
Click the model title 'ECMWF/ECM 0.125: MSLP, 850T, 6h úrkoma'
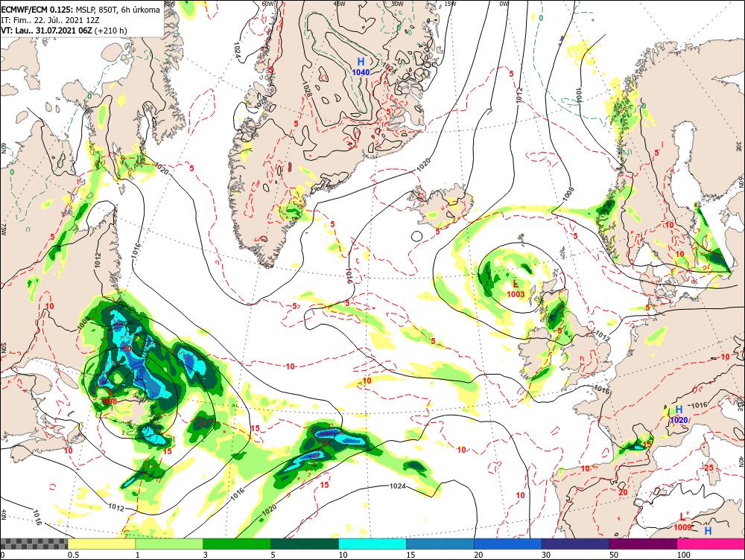(80, 10)
